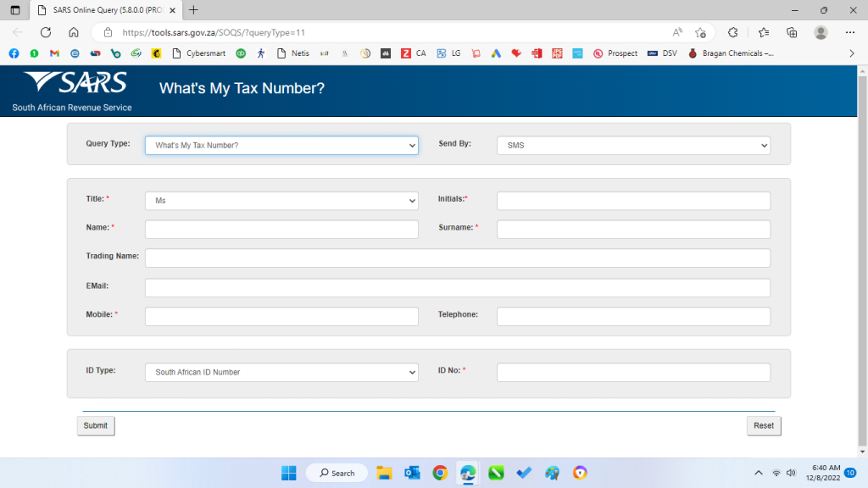
Task: Launch Google Chrome from taskbar
Action: pyautogui.click(x=439, y=473)
